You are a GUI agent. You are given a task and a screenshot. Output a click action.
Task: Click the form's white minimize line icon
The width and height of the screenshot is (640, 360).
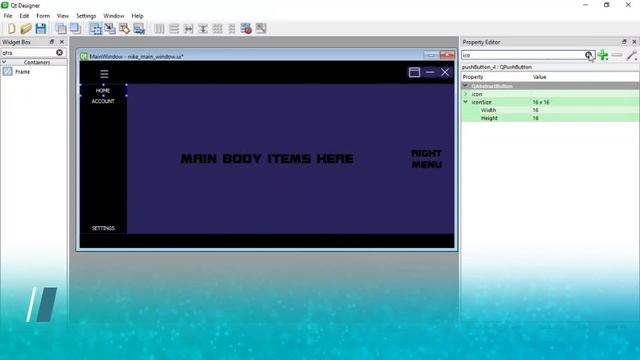[430, 72]
